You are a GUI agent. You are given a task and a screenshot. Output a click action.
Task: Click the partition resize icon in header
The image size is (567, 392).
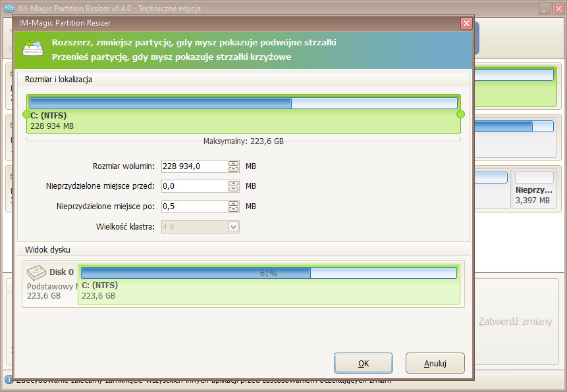click(33, 49)
